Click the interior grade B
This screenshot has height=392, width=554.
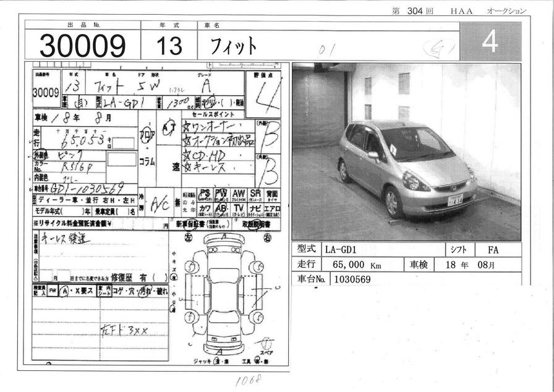[270, 173]
